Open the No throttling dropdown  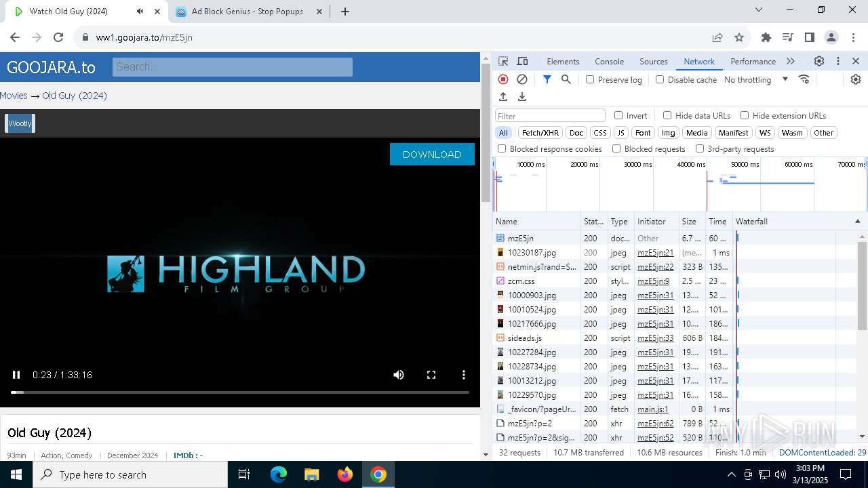756,79
